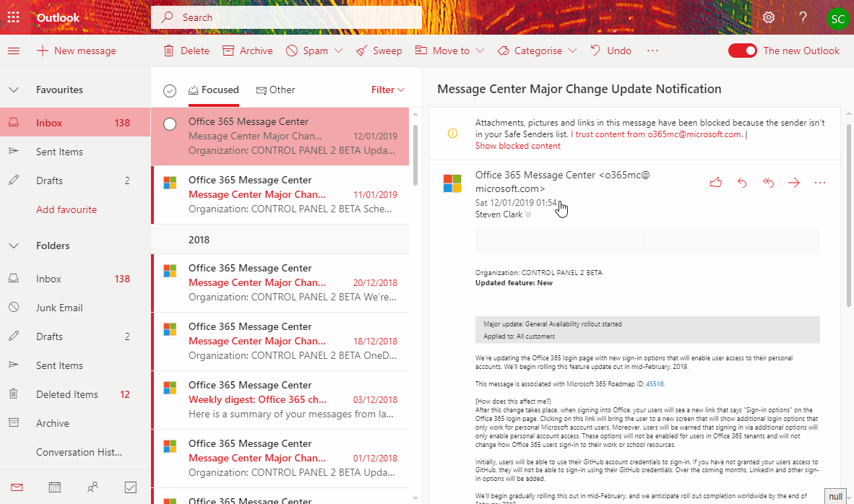Select the first message's round checkbox
This screenshot has width=854, height=504.
pos(170,124)
